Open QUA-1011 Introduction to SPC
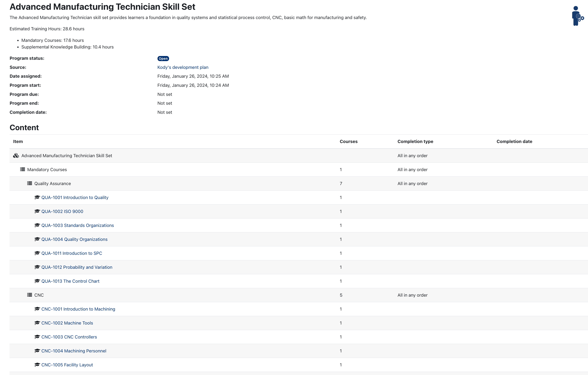 pos(72,253)
